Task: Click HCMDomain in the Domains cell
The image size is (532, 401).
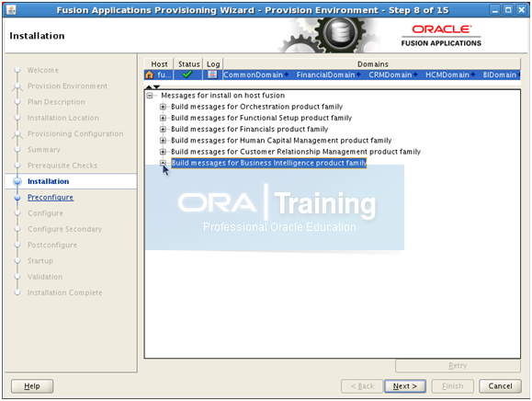Action: 447,74
